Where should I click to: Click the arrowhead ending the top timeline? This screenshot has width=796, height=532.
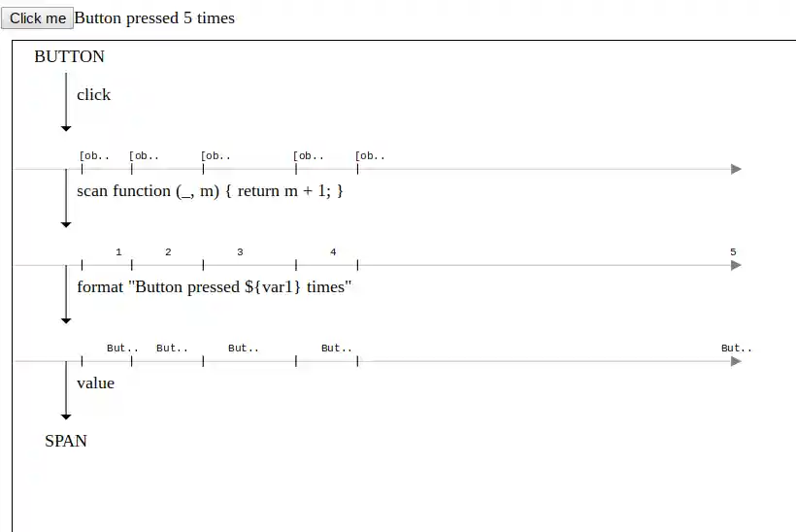736,169
